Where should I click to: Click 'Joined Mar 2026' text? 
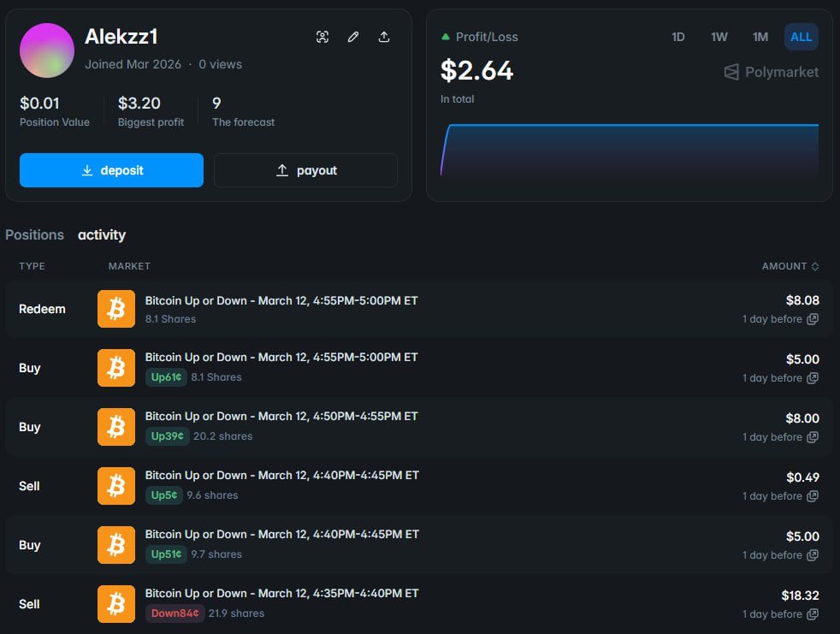[x=133, y=64]
